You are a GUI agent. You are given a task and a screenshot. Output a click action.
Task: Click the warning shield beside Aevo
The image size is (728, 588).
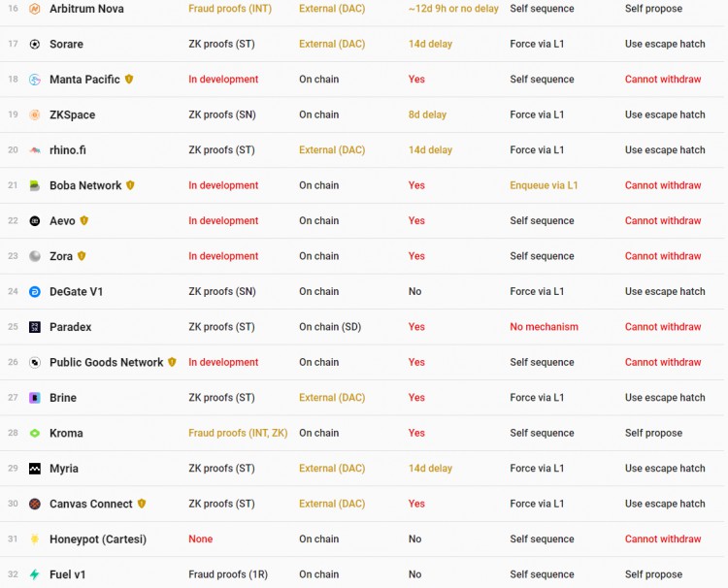84,221
